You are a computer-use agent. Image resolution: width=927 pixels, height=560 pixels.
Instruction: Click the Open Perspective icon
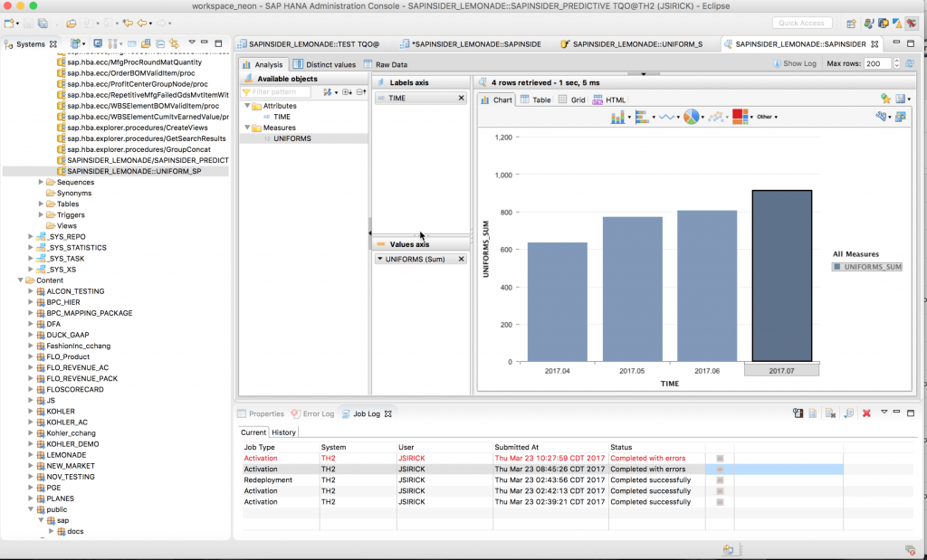[851, 24]
